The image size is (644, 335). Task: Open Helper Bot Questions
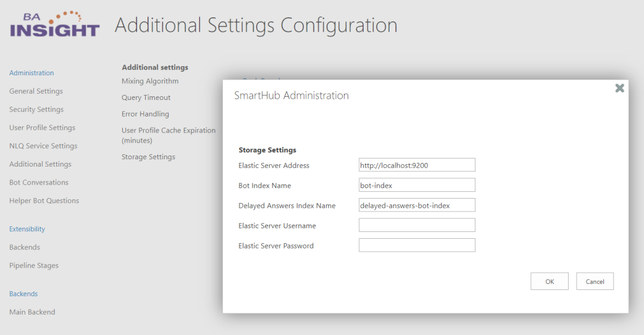(44, 201)
